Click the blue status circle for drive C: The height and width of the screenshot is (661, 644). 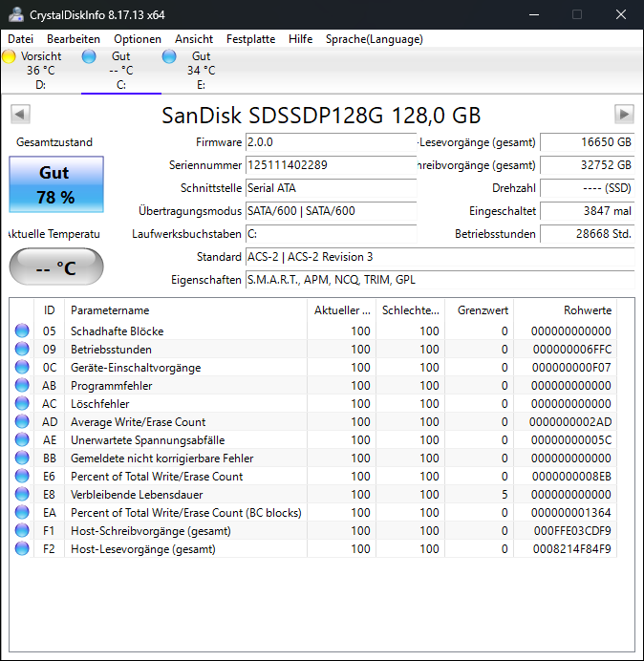click(89, 56)
